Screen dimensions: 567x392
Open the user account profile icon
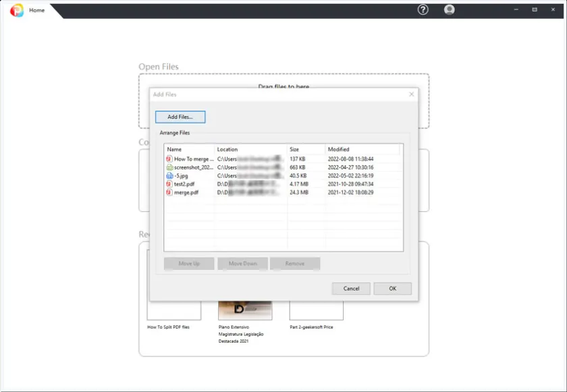click(x=450, y=9)
